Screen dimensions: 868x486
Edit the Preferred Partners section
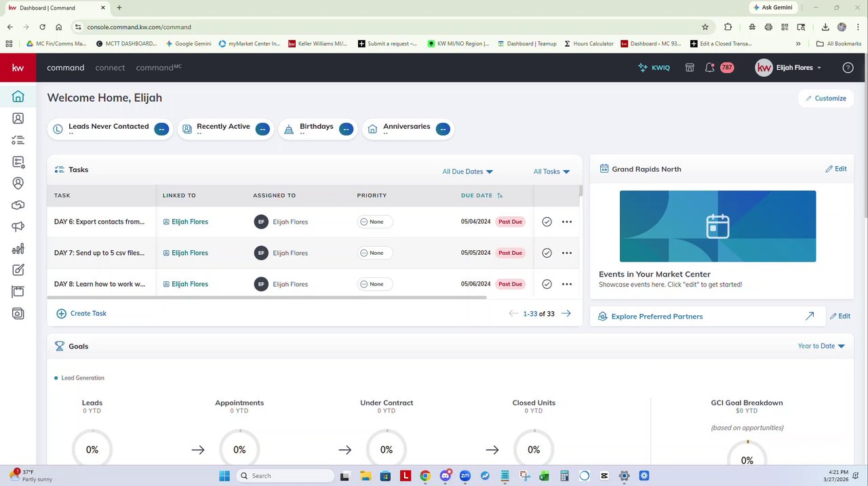840,316
